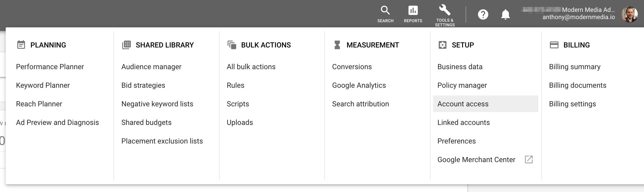Viewport: 644px width, 192px height.
Task: Click the profile avatar photo
Action: tap(629, 14)
